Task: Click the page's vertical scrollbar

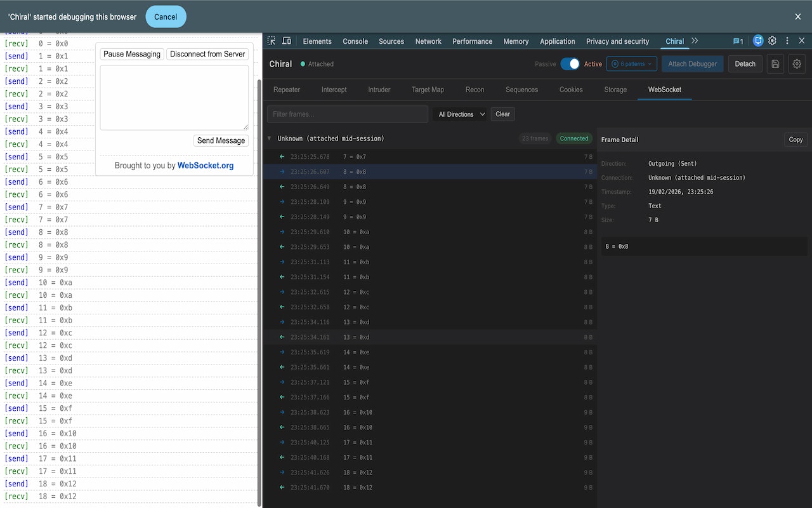Action: coord(259,292)
